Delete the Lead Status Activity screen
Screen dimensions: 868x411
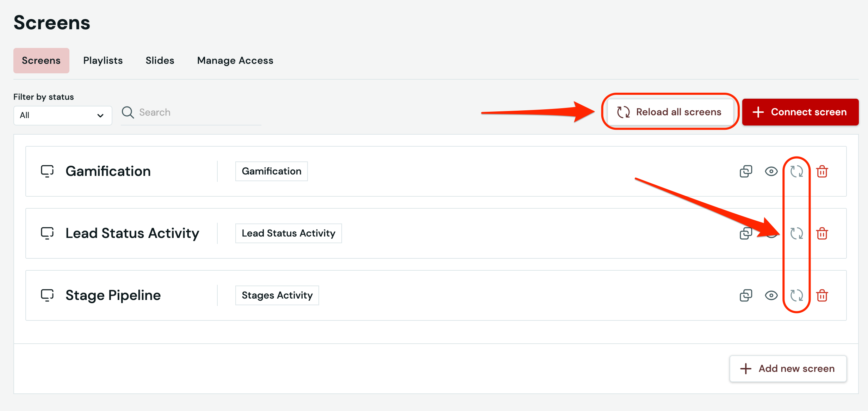822,233
